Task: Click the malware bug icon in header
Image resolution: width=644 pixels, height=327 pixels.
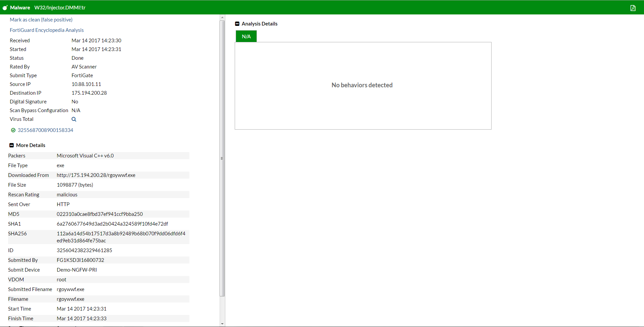Action: [x=5, y=7]
